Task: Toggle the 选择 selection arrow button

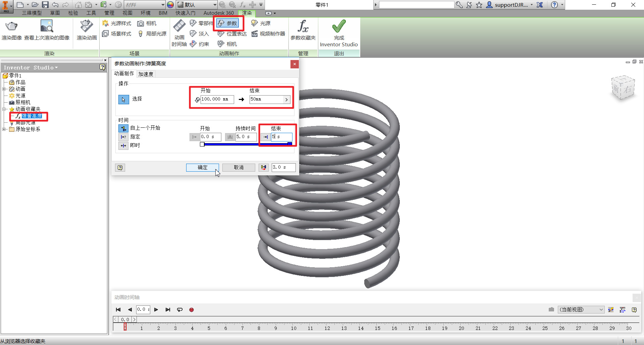Action: (123, 100)
